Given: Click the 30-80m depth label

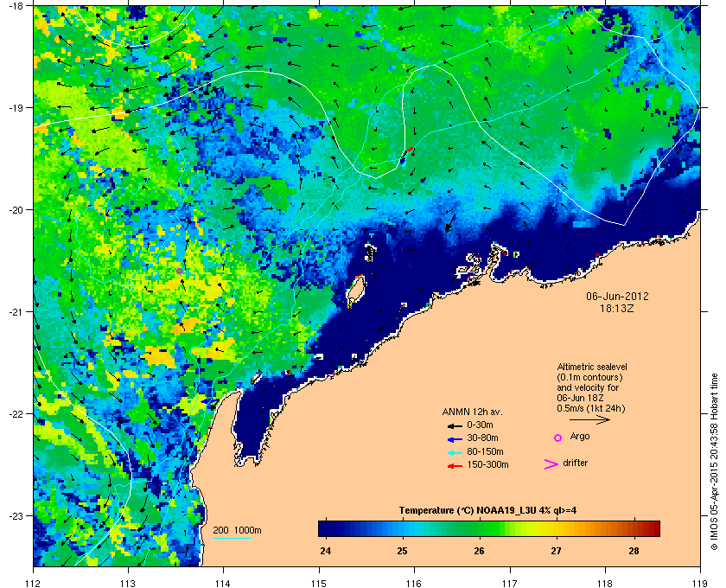Looking at the screenshot, I should coord(482,438).
